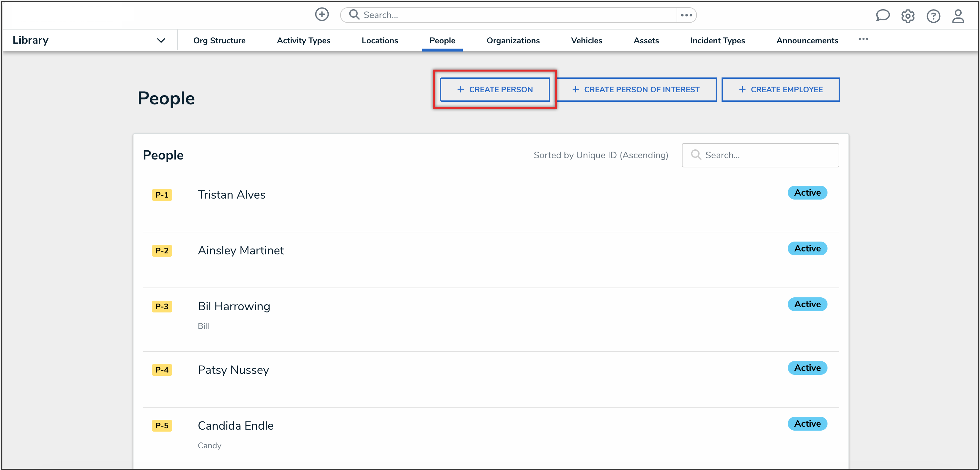Click the Create Person button
The height and width of the screenshot is (470, 980).
(494, 89)
